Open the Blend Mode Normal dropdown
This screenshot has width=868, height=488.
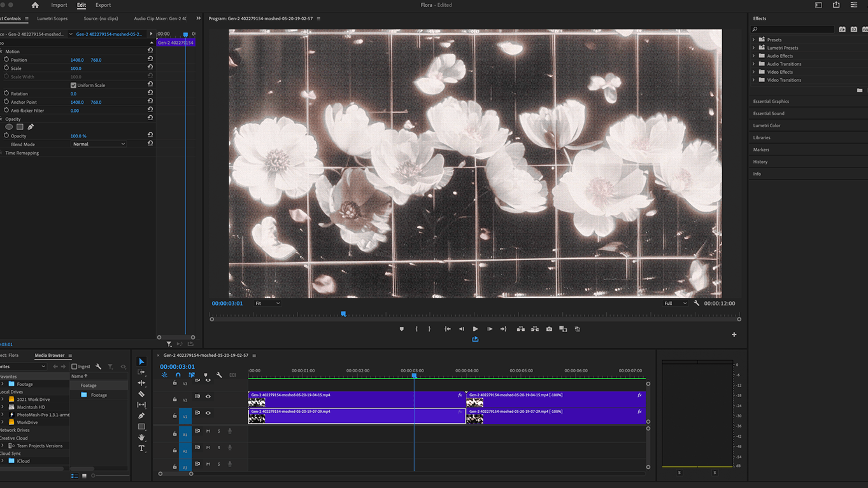tap(99, 144)
